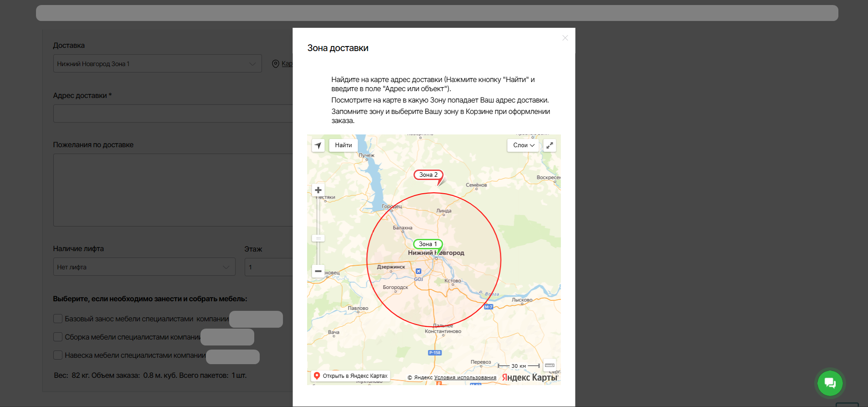The image size is (868, 407).
Task: Click the Городец label on the map
Action: click(392, 206)
